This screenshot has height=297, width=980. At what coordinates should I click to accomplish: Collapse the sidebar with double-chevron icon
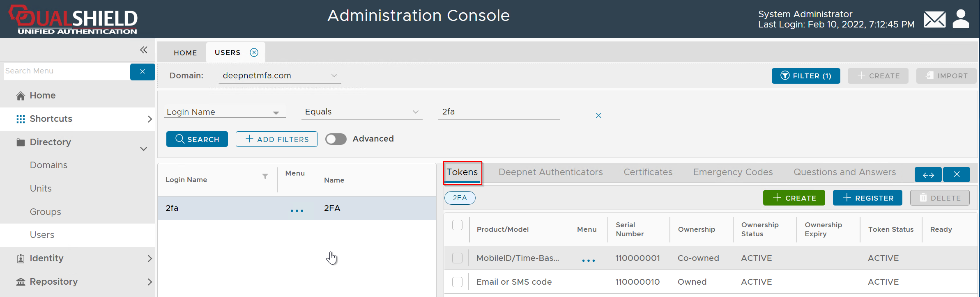pos(143,50)
